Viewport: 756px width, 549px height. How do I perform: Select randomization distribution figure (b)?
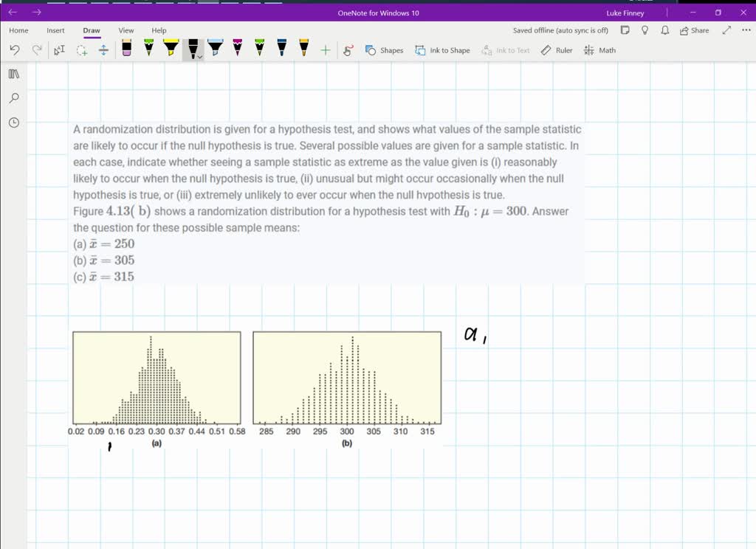347,389
